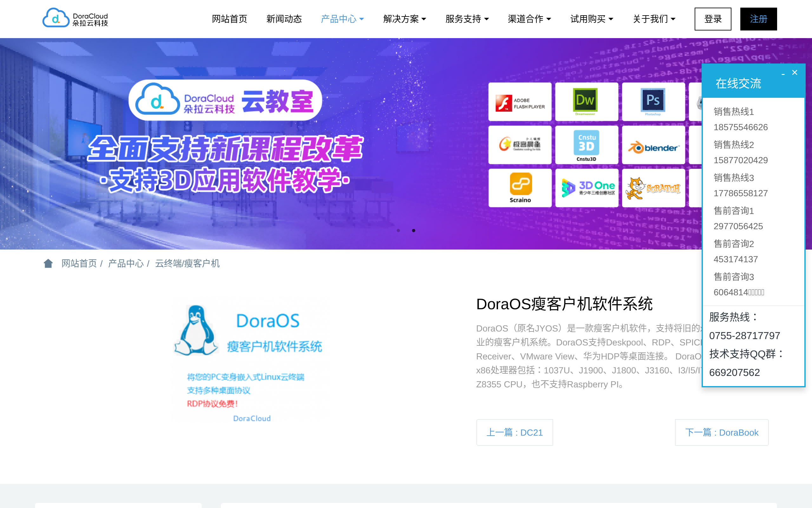Go to 网站首页 in navigation
The image size is (812, 508).
click(x=230, y=19)
